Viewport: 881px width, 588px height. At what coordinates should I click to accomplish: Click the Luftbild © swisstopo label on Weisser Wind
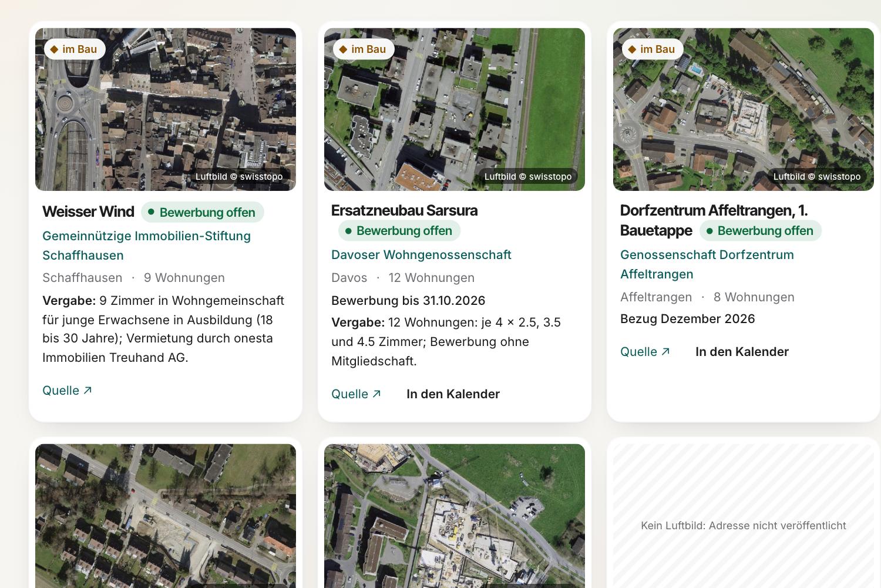239,177
